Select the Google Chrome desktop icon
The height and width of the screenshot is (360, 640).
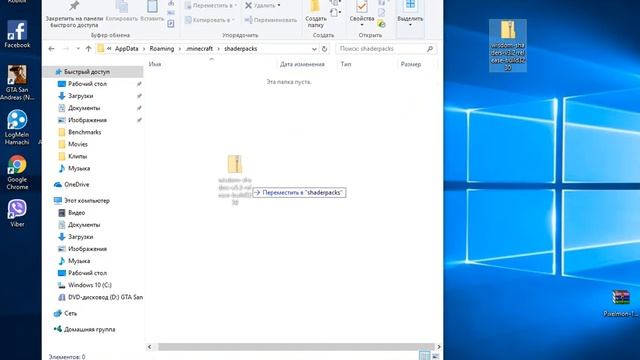point(17,172)
